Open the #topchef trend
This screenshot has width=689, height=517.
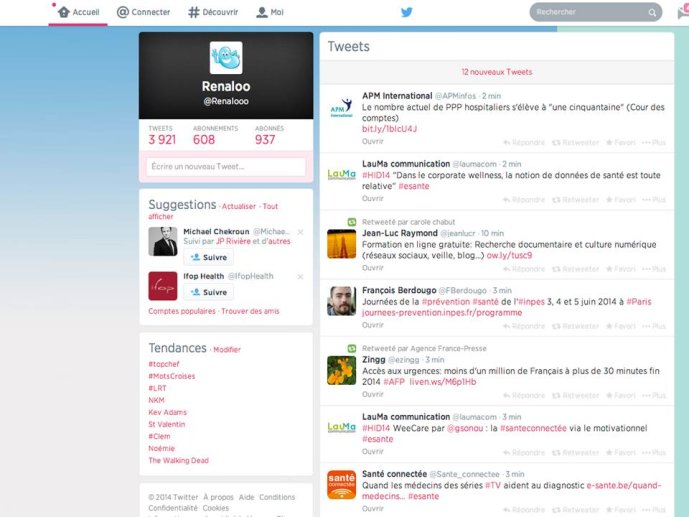click(x=164, y=364)
